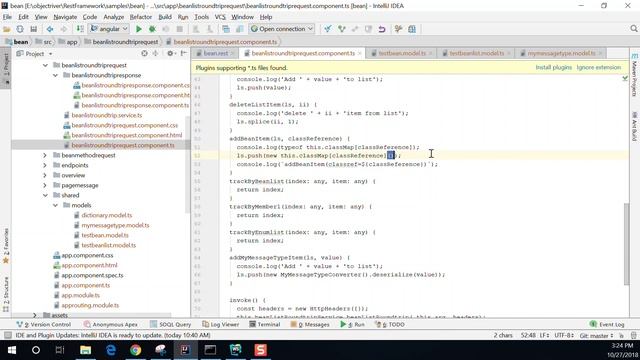Open the TODO tool window
The image size is (640, 360).
[389, 324]
